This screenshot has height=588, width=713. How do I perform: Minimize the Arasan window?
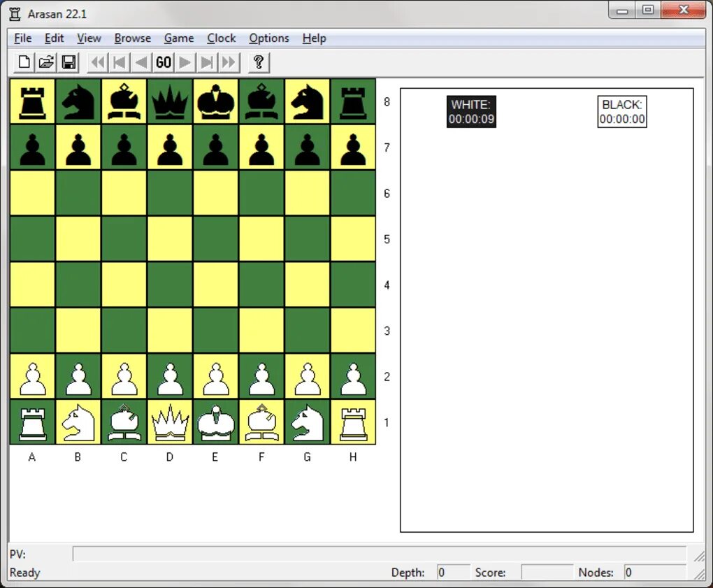[x=623, y=10]
